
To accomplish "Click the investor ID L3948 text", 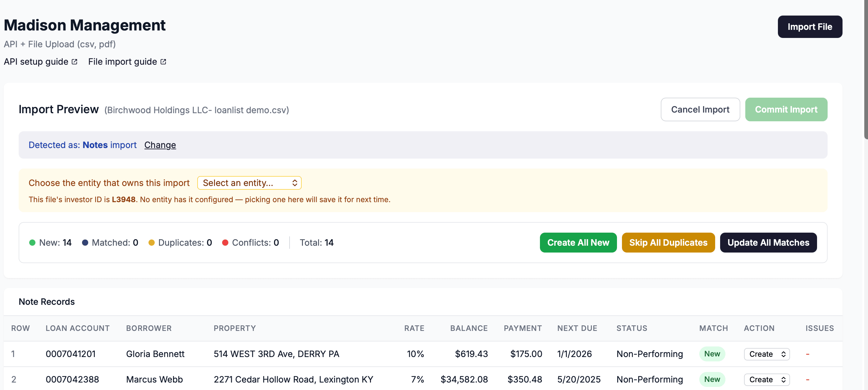I will click(x=124, y=199).
